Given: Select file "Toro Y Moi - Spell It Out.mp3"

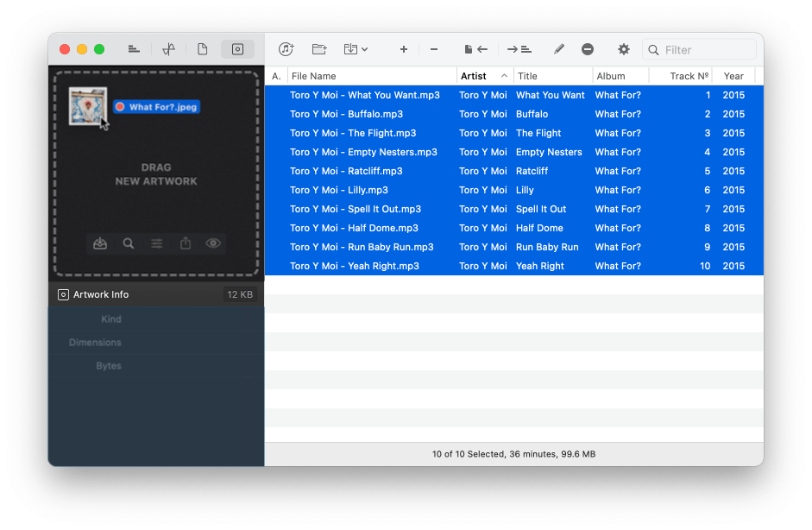Looking at the screenshot, I should coord(356,209).
